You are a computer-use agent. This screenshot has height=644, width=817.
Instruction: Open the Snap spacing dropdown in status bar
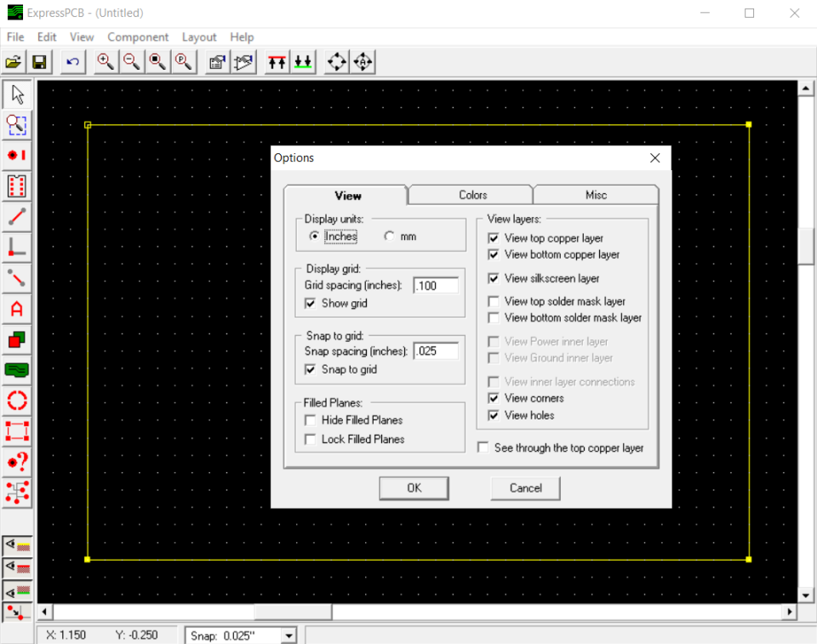290,635
